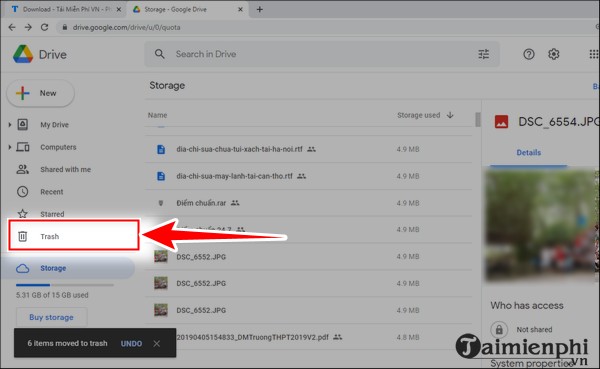600x369 pixels.
Task: Sort by the Name column header
Action: click(157, 115)
